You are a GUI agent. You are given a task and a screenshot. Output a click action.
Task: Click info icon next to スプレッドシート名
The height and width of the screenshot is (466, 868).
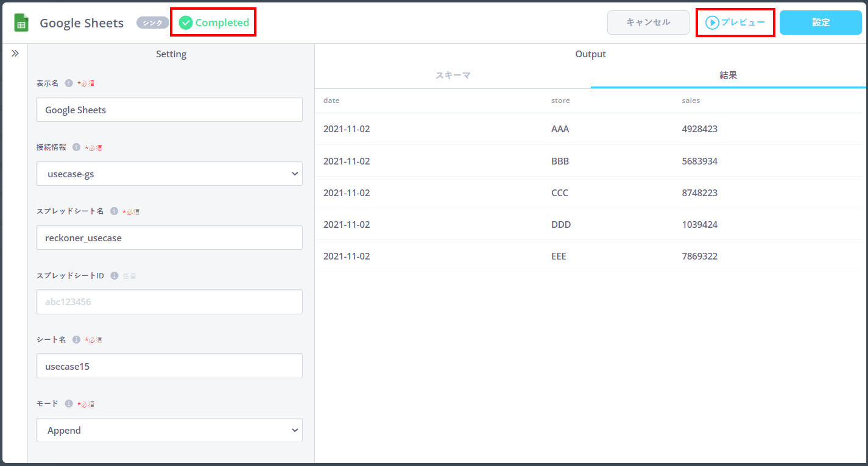coord(114,211)
